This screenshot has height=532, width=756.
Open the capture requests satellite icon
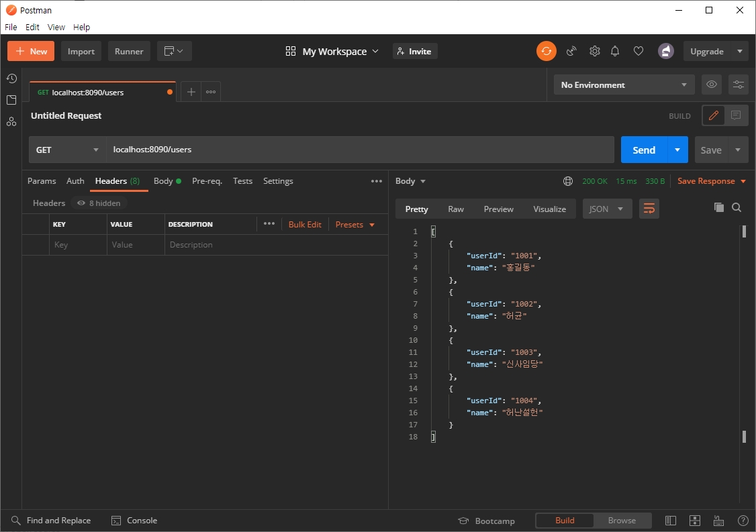(571, 51)
